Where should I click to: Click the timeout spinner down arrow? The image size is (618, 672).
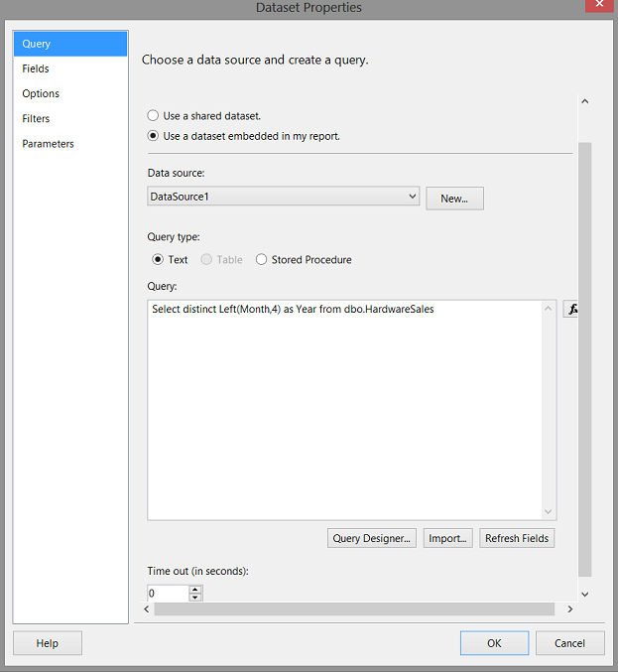[194, 597]
